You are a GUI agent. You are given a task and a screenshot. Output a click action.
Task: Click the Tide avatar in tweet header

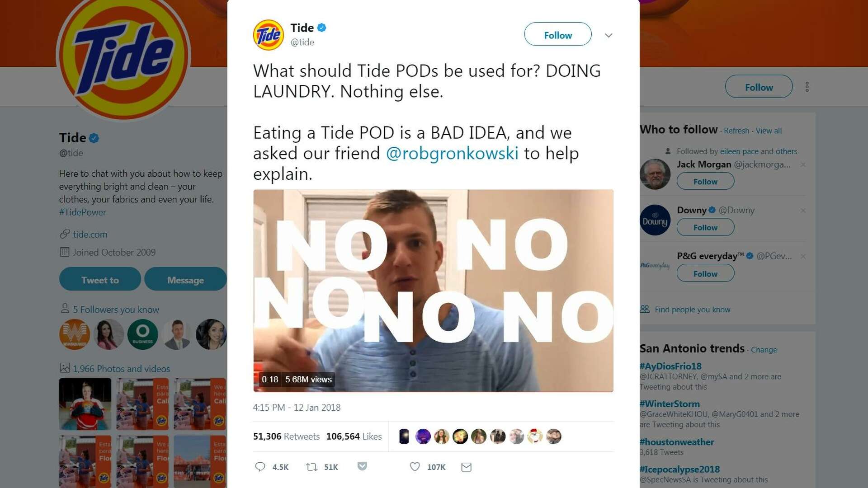pos(269,35)
